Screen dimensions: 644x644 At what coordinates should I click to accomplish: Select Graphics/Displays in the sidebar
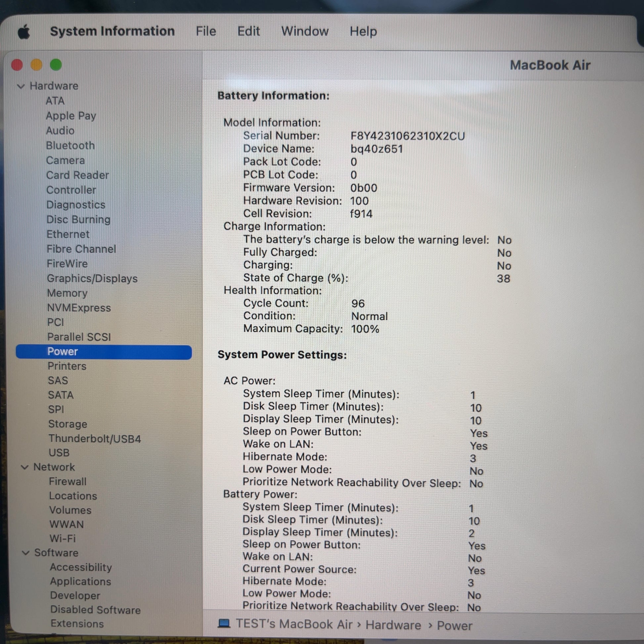[x=92, y=279]
